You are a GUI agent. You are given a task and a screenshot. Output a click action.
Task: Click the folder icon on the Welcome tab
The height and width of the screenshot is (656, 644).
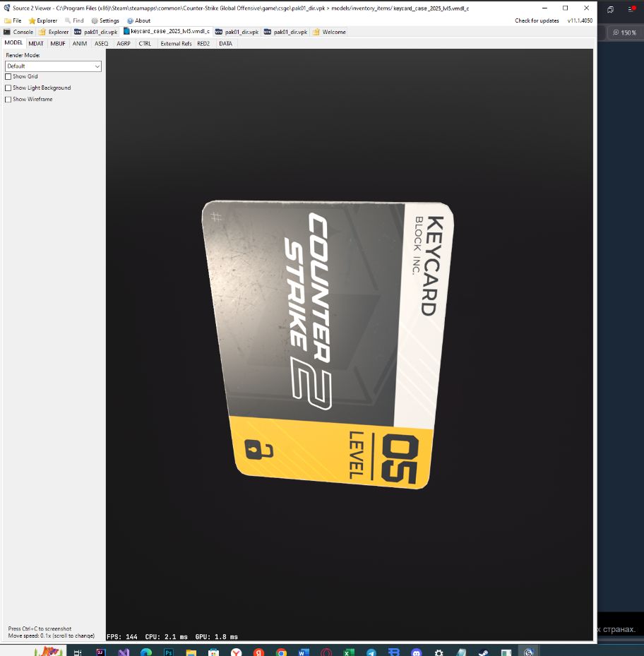click(316, 32)
